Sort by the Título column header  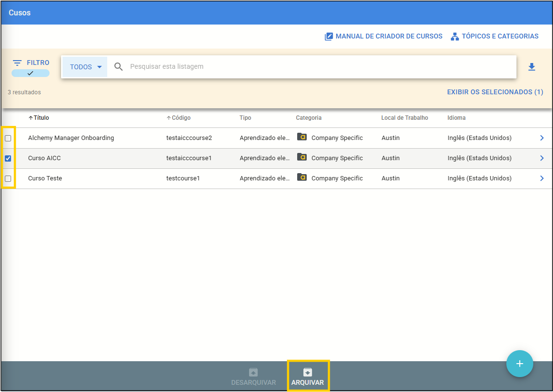pyautogui.click(x=41, y=118)
